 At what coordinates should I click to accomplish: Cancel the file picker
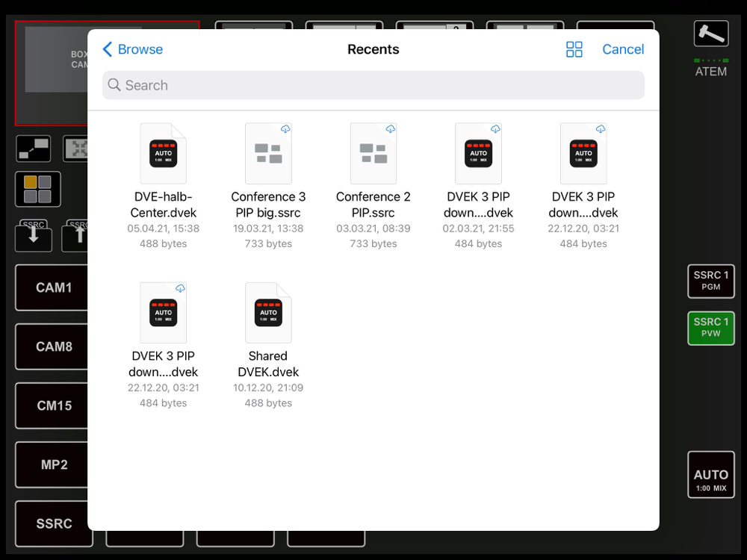coord(623,49)
